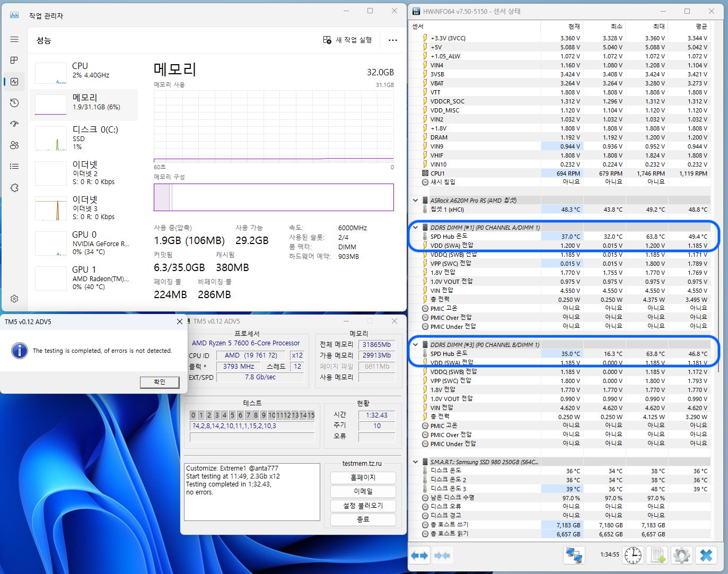Click the 홈페이지 button in TM5
This screenshot has height=574, width=728.
363,477
